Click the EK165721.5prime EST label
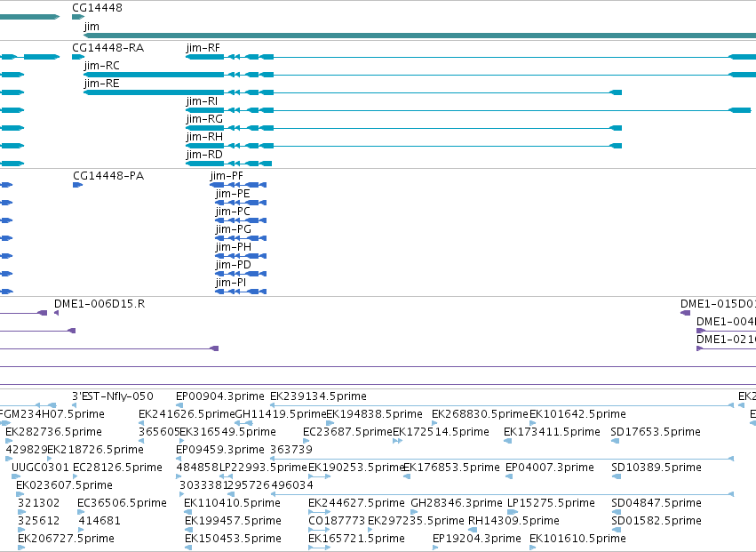Screen dimensions: 756x552 coord(356,540)
